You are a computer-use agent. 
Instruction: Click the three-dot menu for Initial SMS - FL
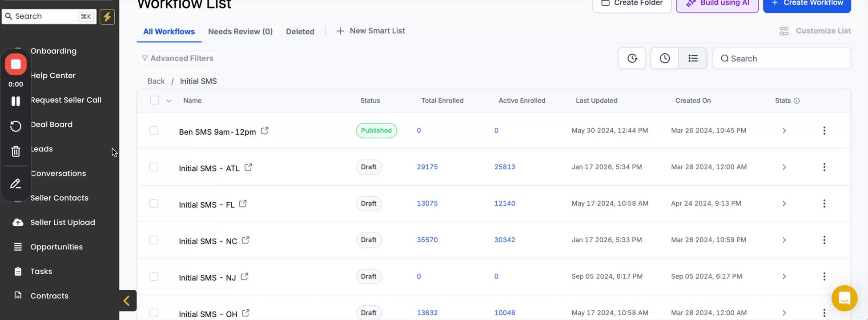[824, 204]
